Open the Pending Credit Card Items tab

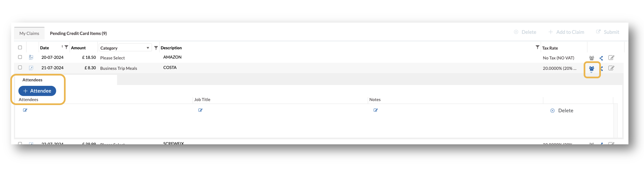[78, 33]
